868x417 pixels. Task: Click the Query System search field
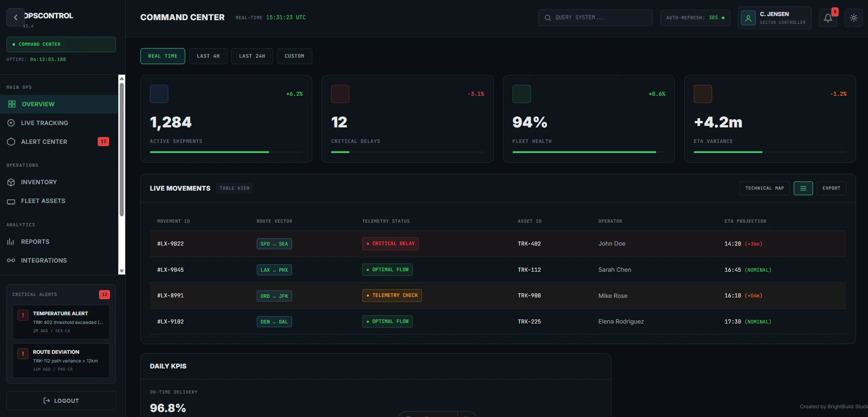595,17
